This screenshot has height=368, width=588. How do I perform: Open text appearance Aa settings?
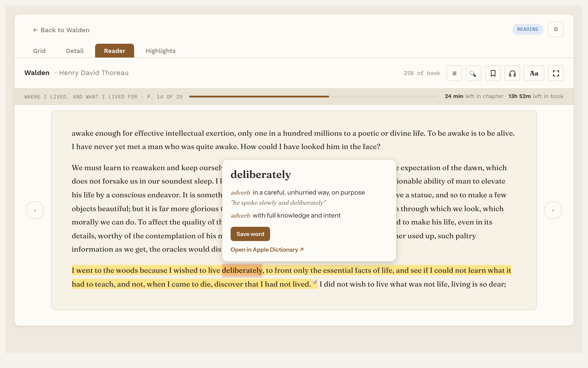coord(534,73)
